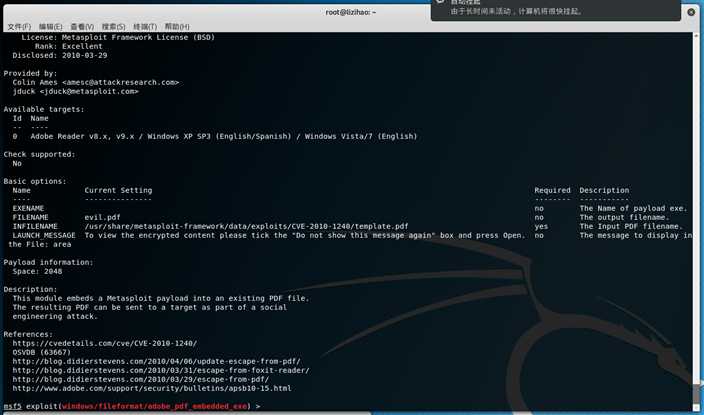The width and height of the screenshot is (704, 415).
Task: Click the 'License: Metasploit Framework License' line
Action: (x=118, y=37)
